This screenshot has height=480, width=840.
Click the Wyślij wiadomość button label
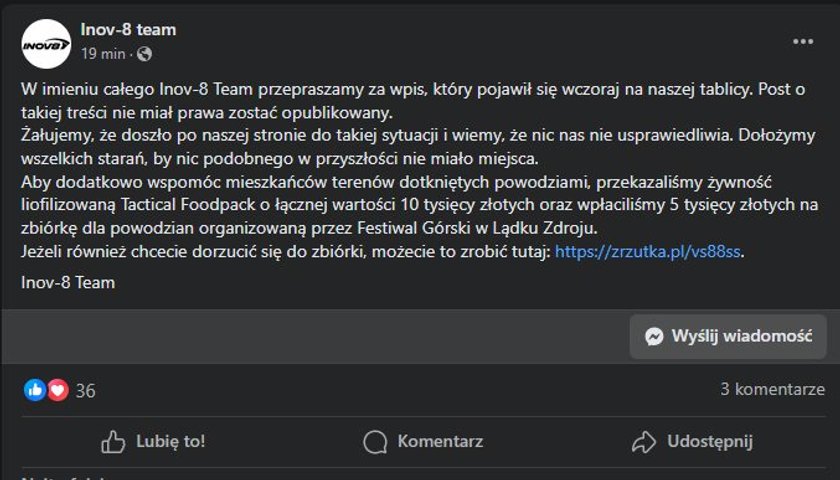tap(742, 336)
